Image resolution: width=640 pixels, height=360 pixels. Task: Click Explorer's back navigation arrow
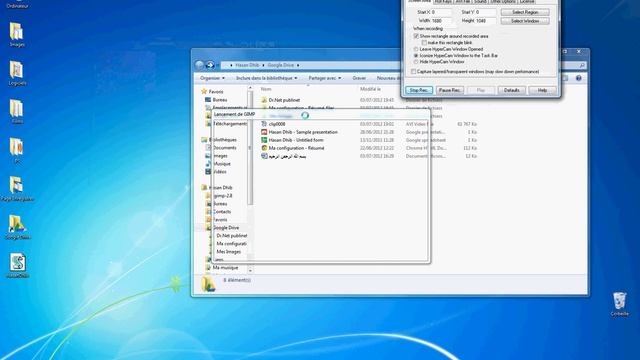coord(199,65)
